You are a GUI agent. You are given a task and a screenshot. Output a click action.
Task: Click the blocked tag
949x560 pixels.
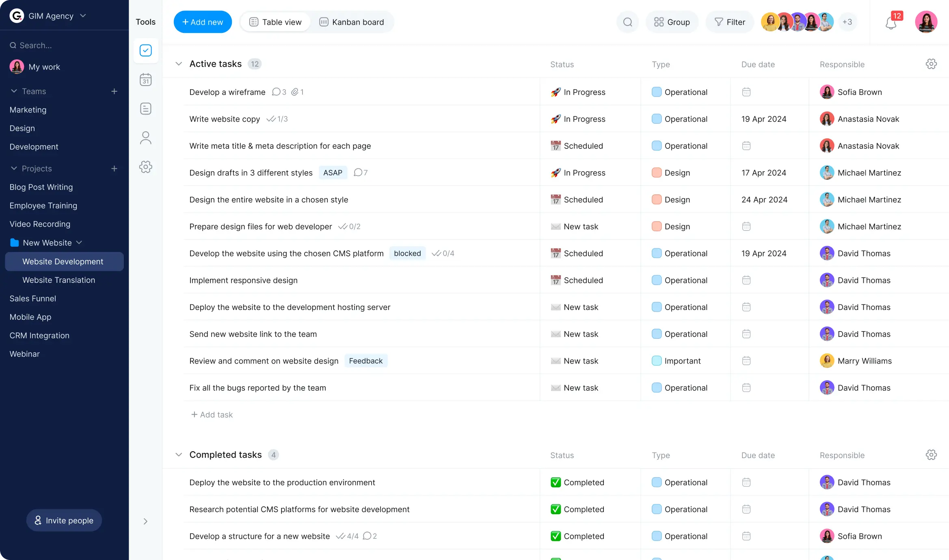[407, 253]
